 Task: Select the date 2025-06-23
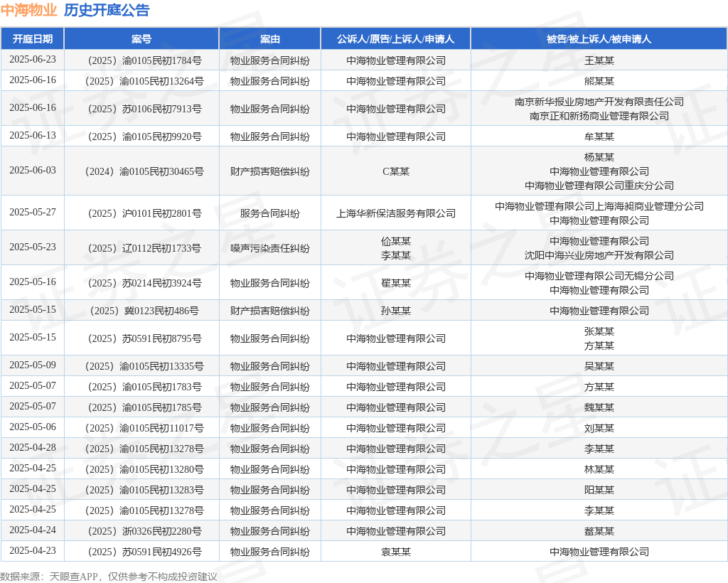[x=33, y=60]
